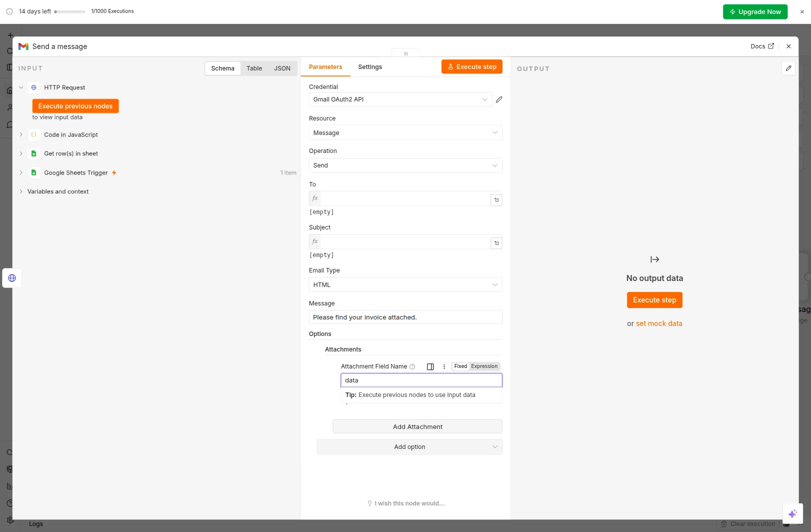Click into the To input field
The image size is (811, 532).
pos(405,198)
